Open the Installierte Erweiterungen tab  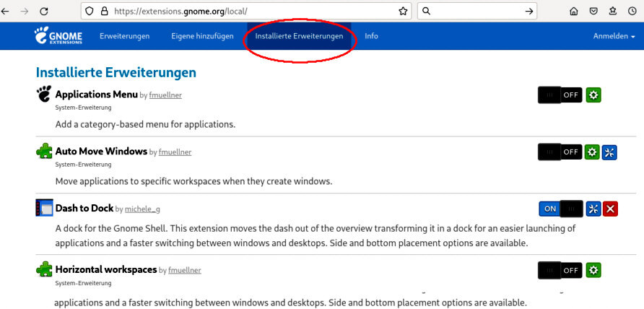pos(299,36)
